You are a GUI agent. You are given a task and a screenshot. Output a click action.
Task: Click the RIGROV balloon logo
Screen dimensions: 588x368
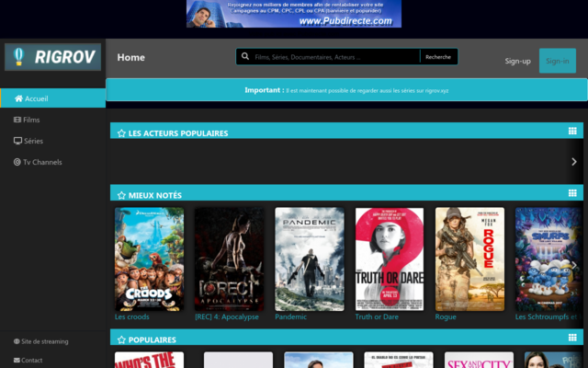[52, 57]
